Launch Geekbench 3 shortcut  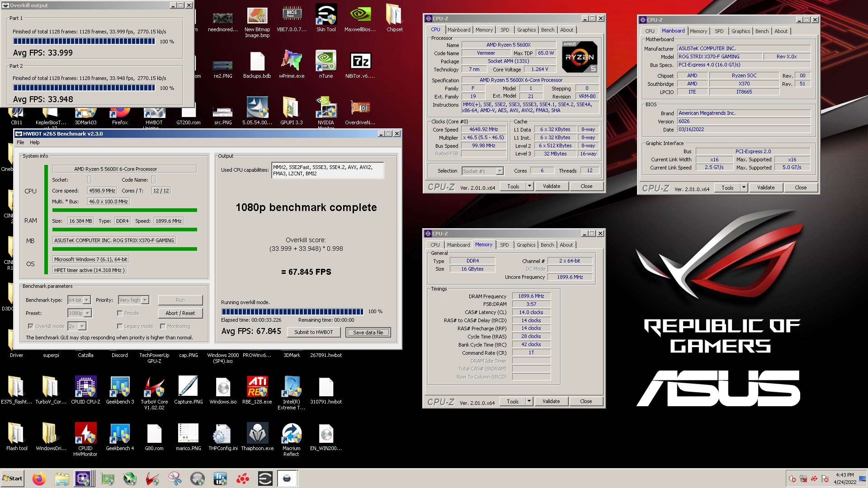(120, 391)
